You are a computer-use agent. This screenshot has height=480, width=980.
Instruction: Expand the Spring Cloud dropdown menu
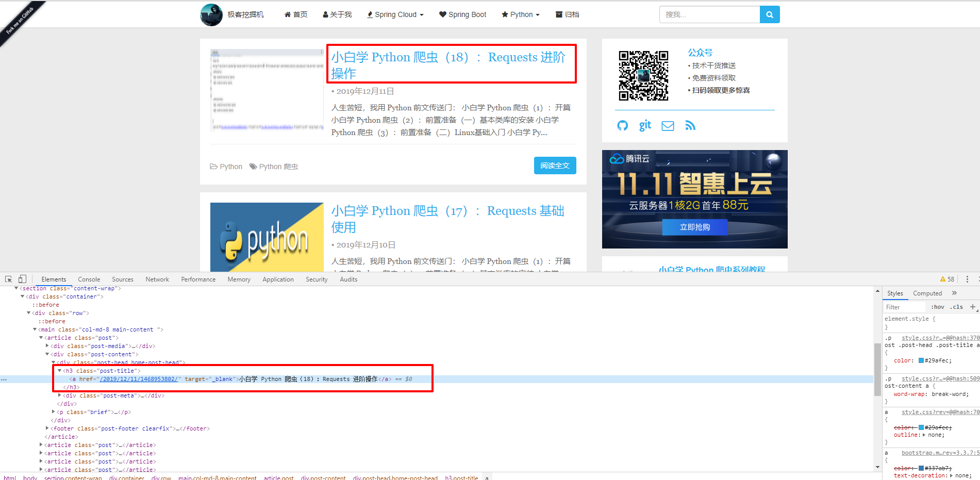click(395, 14)
